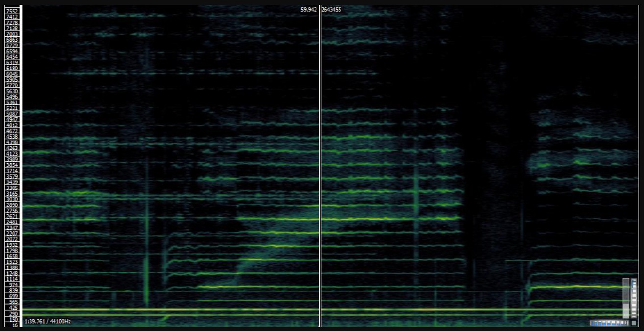Click the gray vertical range panner bar
644x331 pixels.
[x=625, y=298]
